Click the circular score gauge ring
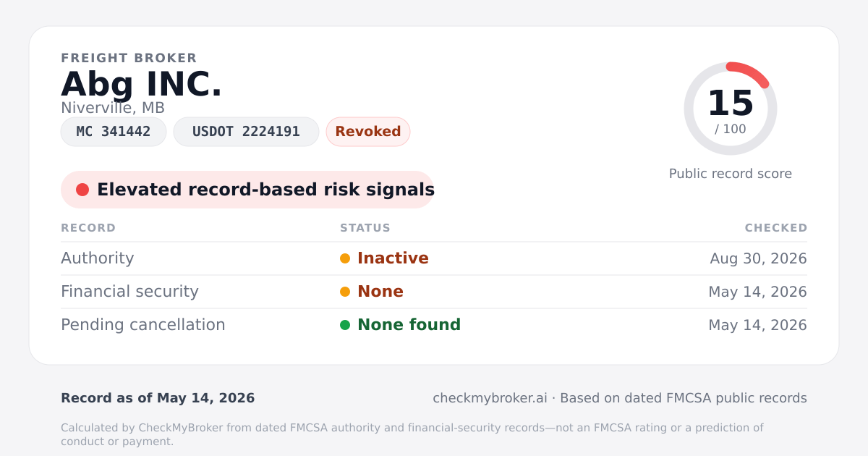The height and width of the screenshot is (456, 868). tap(731, 109)
